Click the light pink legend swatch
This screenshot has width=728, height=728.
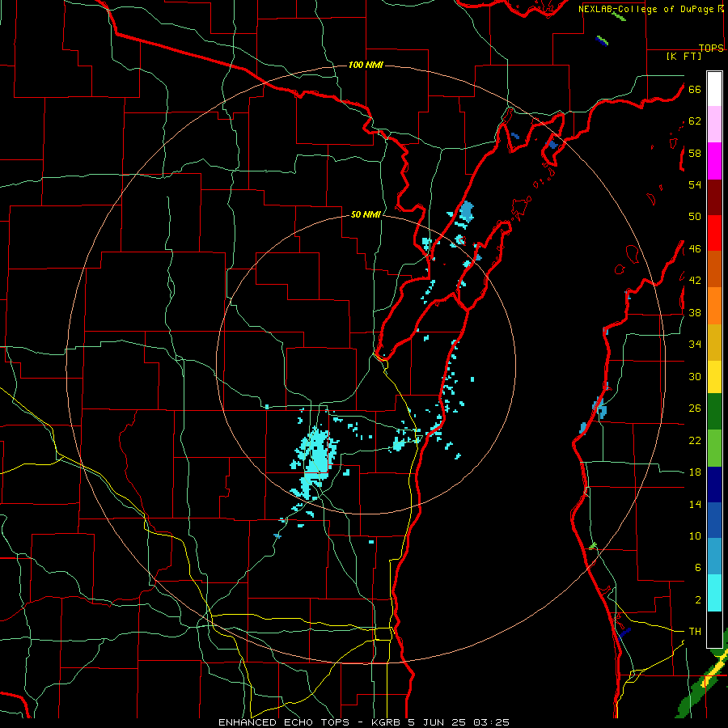click(714, 124)
